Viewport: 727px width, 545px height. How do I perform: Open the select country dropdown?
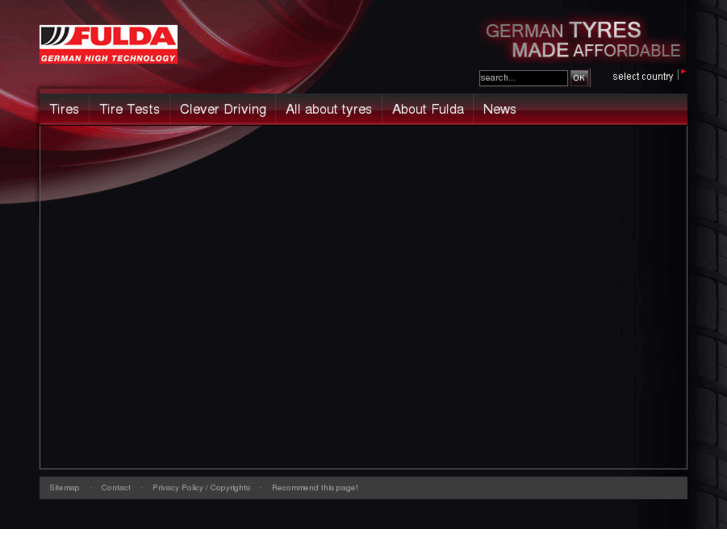[x=643, y=77]
